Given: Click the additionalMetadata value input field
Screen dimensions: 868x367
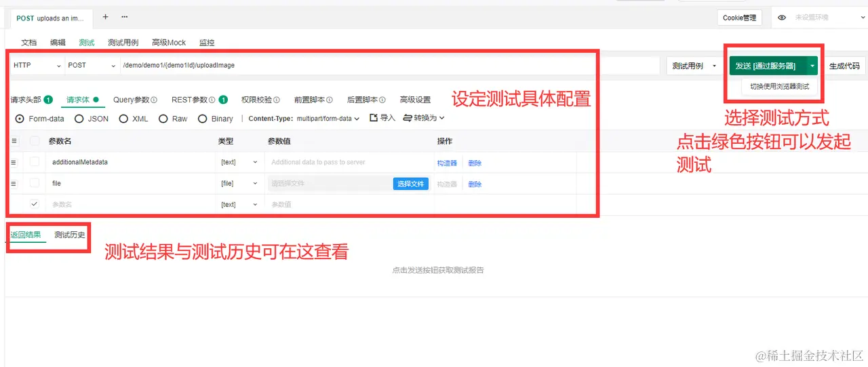Looking at the screenshot, I should 350,163.
